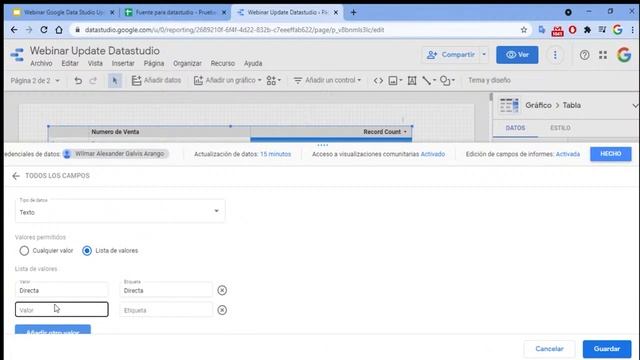Return to Todos los campos with back arrow
The height and width of the screenshot is (360, 640).
click(16, 176)
